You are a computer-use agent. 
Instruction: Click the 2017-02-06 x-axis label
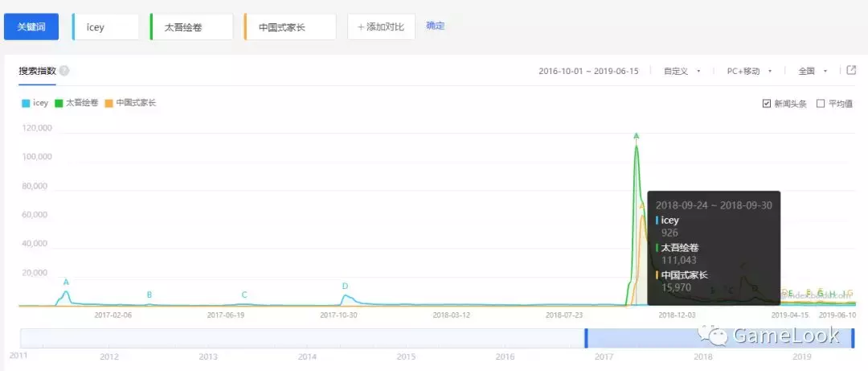point(113,315)
